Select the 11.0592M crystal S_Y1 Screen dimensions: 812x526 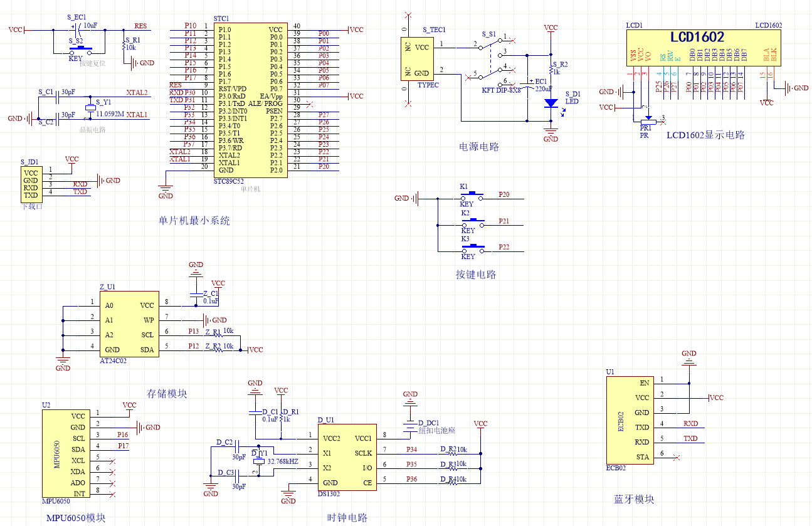(90, 107)
